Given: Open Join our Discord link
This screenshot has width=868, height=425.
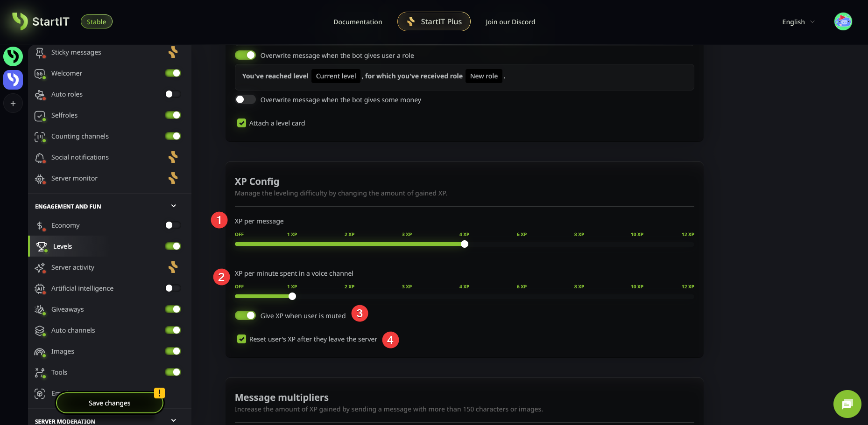Looking at the screenshot, I should [510, 22].
